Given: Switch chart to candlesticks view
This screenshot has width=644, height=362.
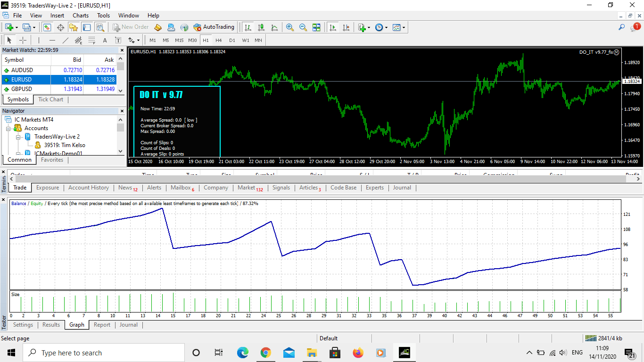Looking at the screenshot, I should tap(261, 27).
